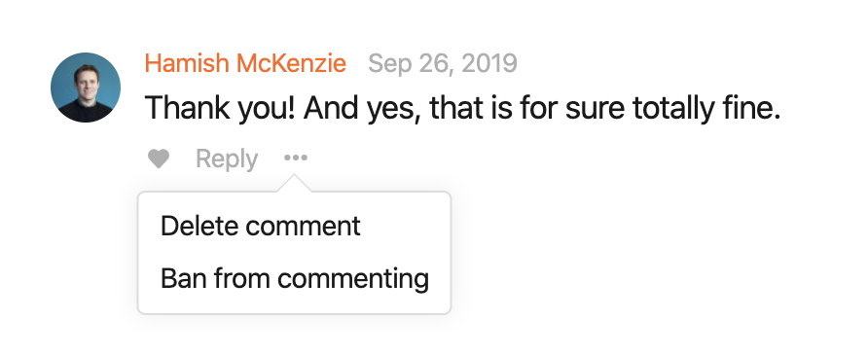Hit the Reply link beside the heart
This screenshot has height=354, width=868.
click(227, 159)
